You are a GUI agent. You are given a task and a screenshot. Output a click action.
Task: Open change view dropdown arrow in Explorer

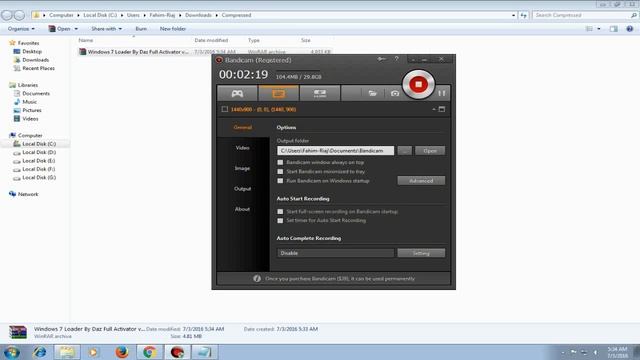(599, 29)
